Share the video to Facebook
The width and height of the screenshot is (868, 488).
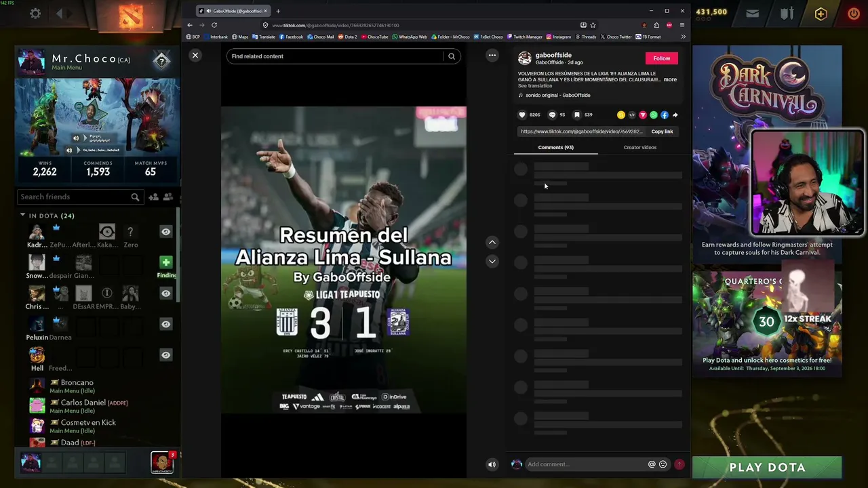click(x=665, y=115)
